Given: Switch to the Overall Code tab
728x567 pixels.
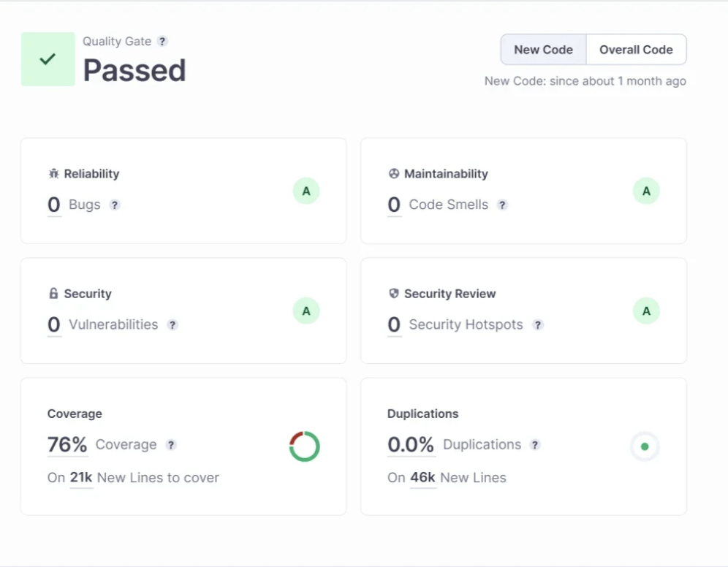Looking at the screenshot, I should [636, 50].
